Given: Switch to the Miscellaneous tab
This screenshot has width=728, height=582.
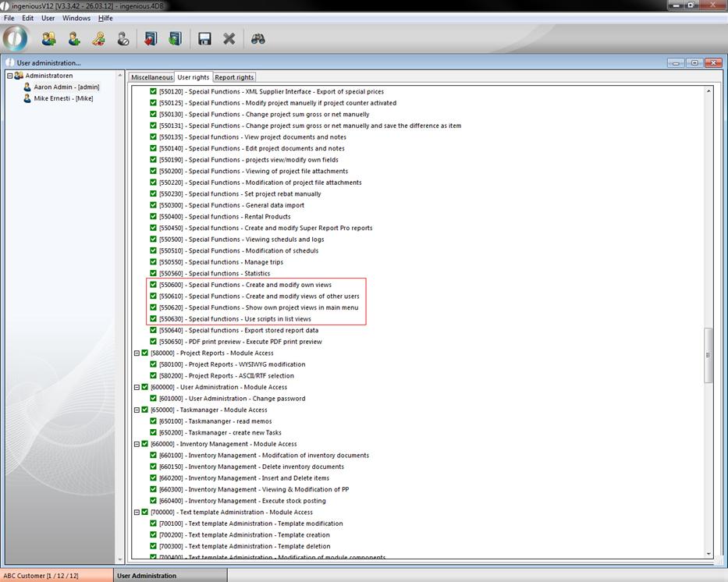Looking at the screenshot, I should tap(151, 77).
